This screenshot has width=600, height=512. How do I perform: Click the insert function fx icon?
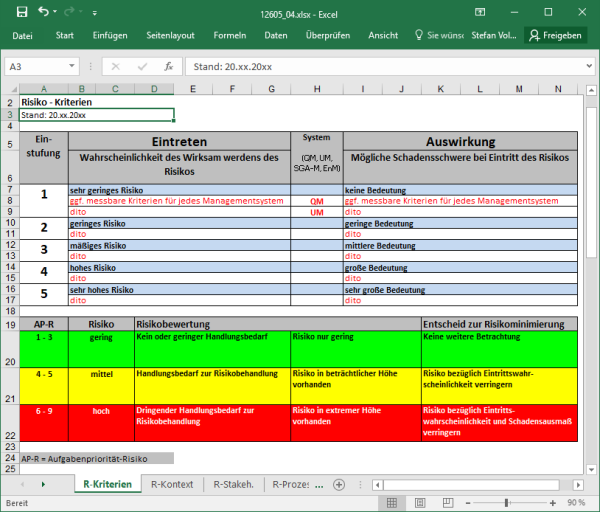point(169,66)
